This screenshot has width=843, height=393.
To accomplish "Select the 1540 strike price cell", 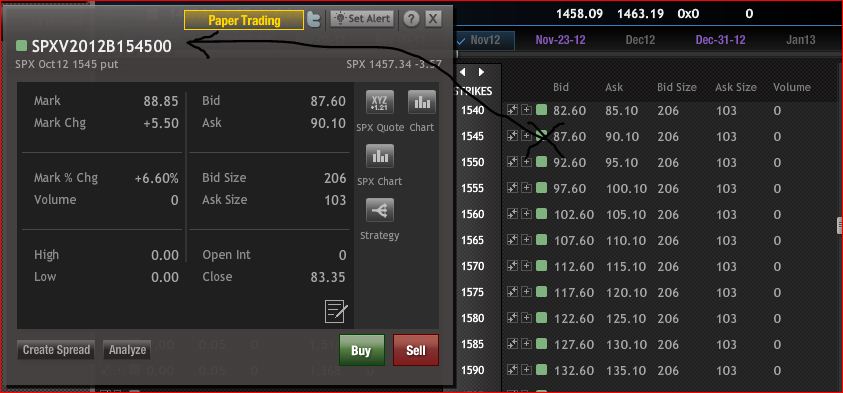I will tap(473, 111).
